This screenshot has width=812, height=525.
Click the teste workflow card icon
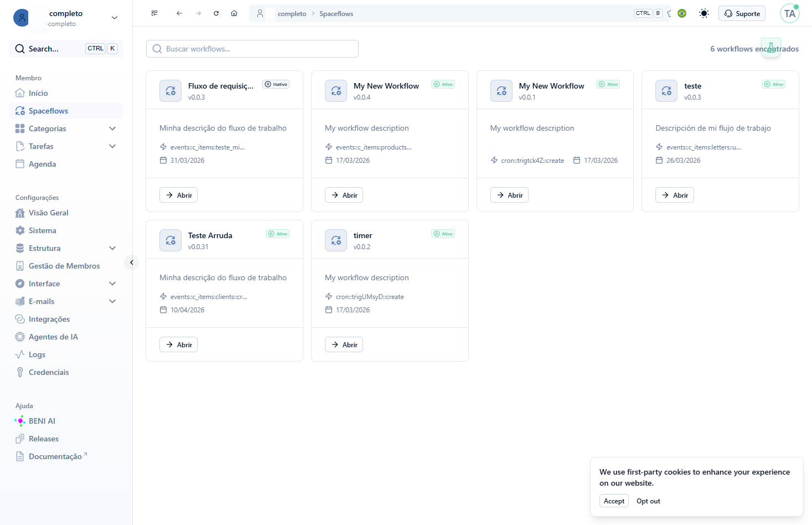click(x=666, y=91)
